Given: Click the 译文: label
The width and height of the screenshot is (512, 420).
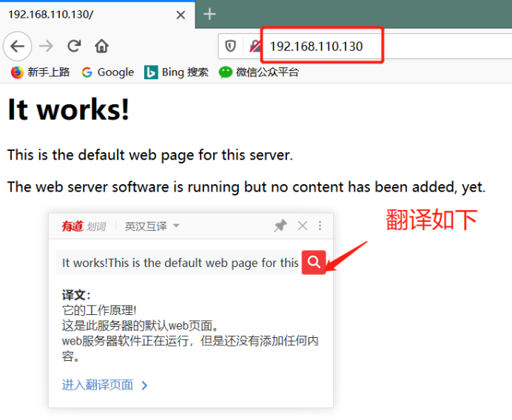Looking at the screenshot, I should point(76,295).
